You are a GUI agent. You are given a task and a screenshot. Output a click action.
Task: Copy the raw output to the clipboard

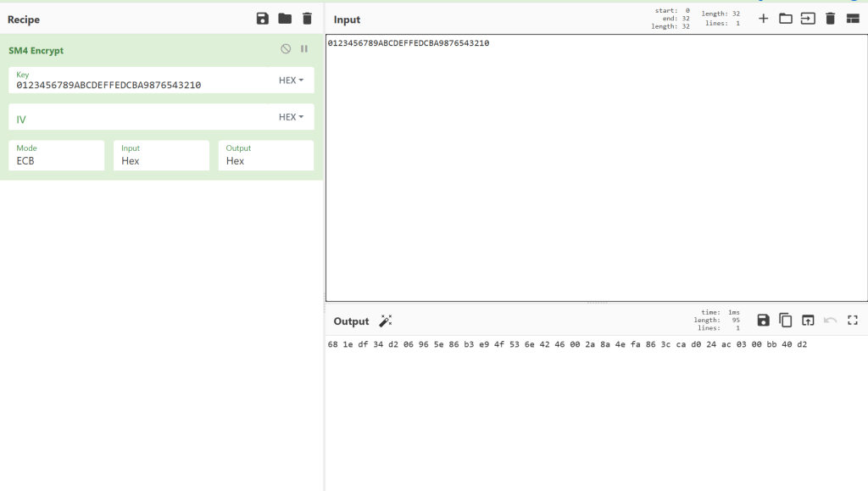pyautogui.click(x=786, y=320)
